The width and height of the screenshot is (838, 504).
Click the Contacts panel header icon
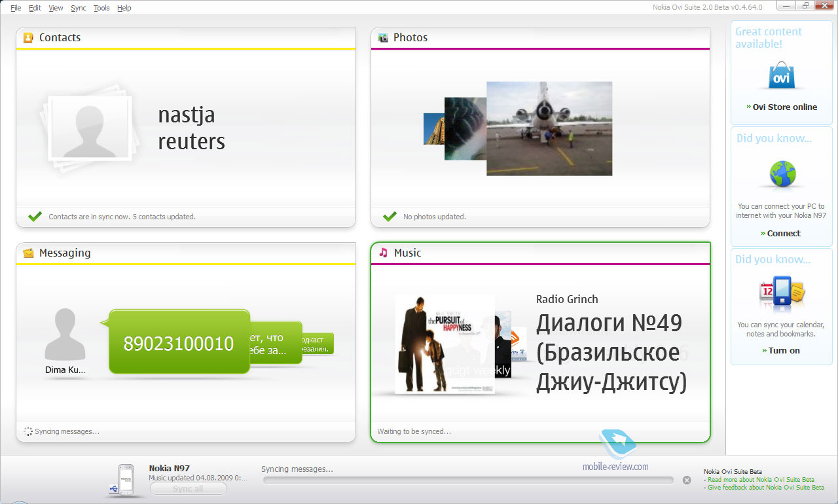pos(28,37)
